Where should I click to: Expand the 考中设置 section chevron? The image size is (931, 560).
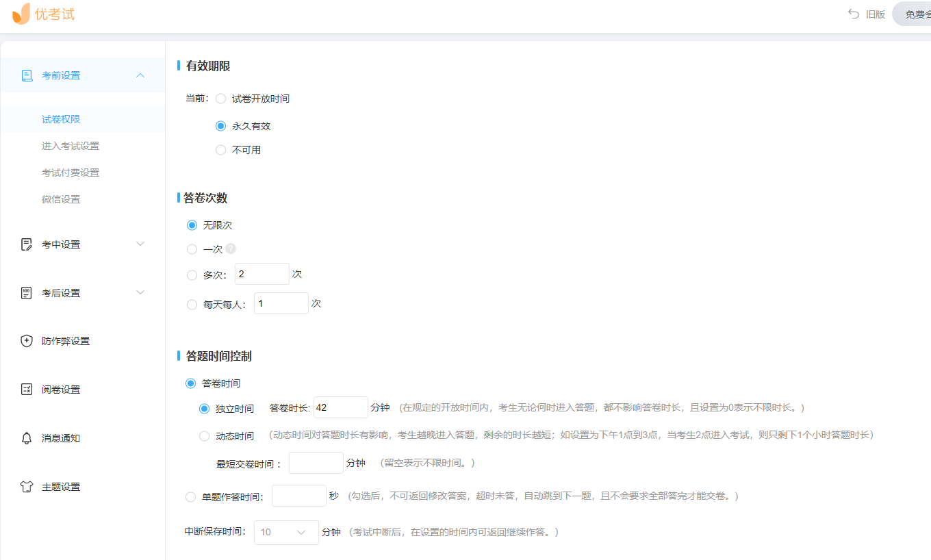[x=140, y=244]
